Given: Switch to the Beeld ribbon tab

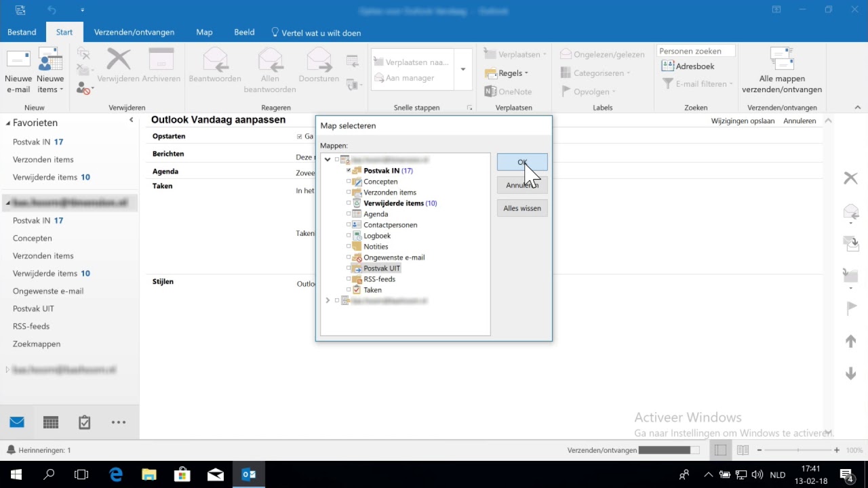Looking at the screenshot, I should (244, 32).
